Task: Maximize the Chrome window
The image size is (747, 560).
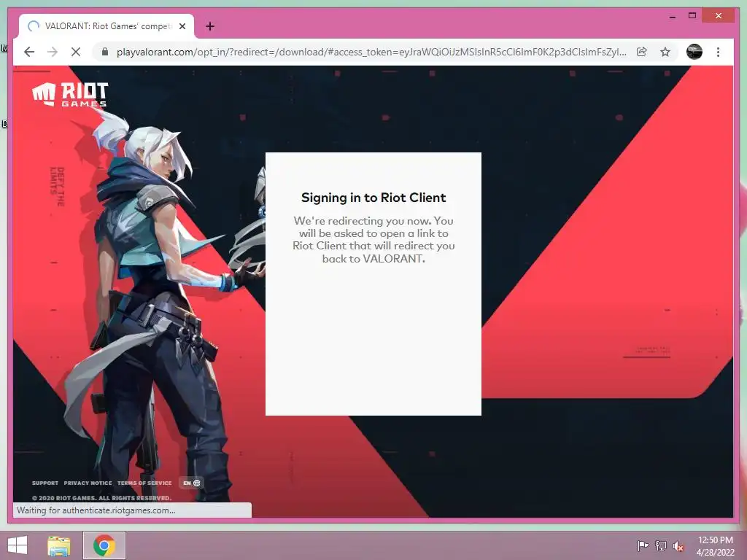Action: pos(692,16)
